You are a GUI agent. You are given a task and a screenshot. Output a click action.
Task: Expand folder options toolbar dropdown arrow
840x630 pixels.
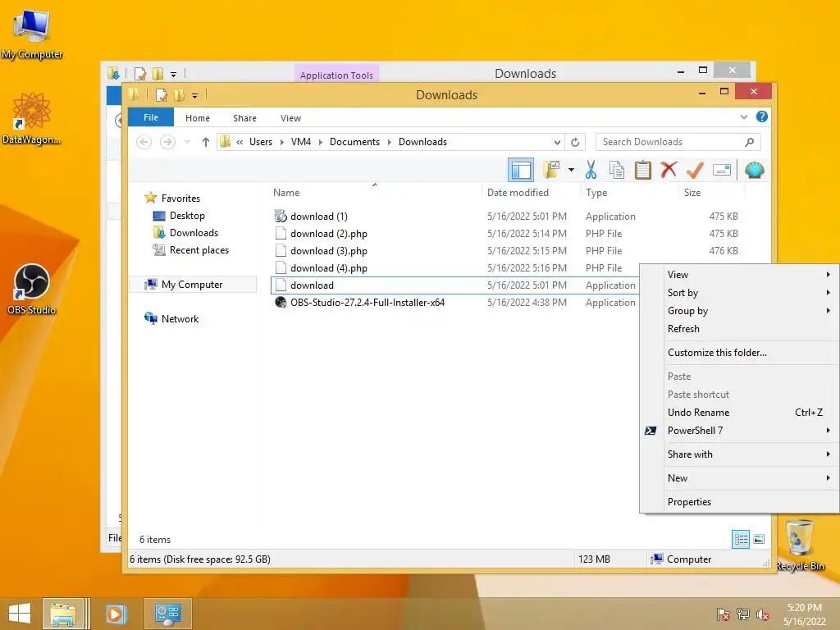(x=571, y=171)
